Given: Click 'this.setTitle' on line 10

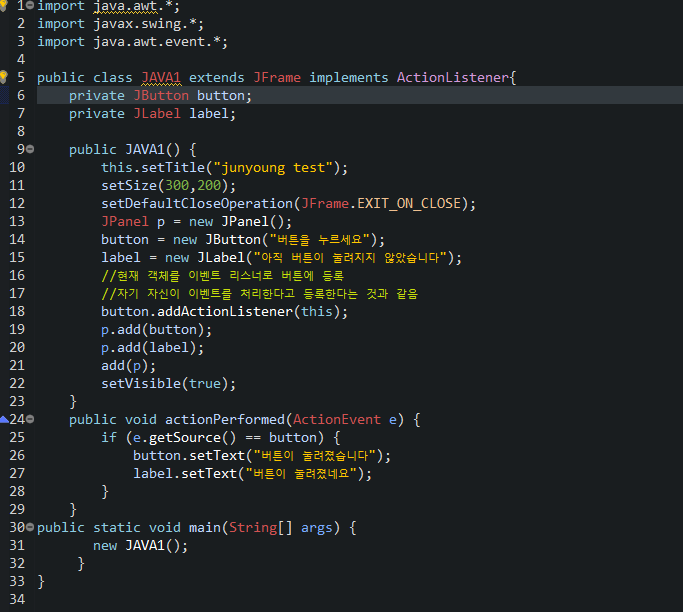Looking at the screenshot, I should coord(152,168).
